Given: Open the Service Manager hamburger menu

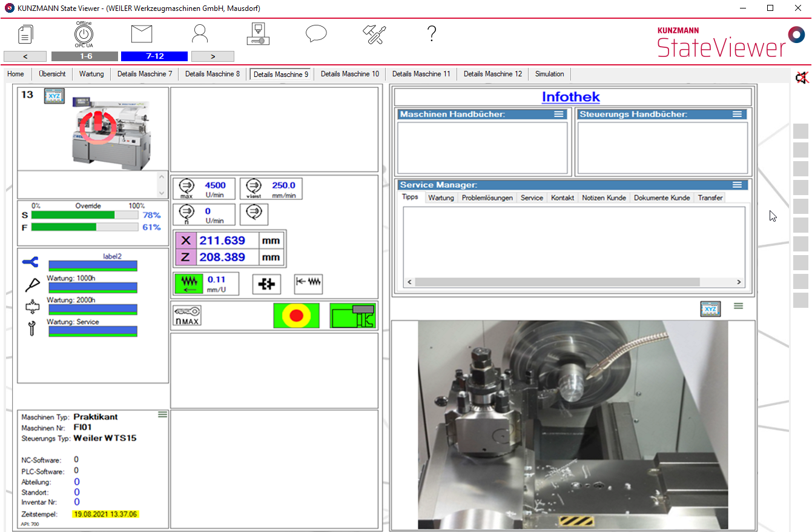Looking at the screenshot, I should 737,185.
